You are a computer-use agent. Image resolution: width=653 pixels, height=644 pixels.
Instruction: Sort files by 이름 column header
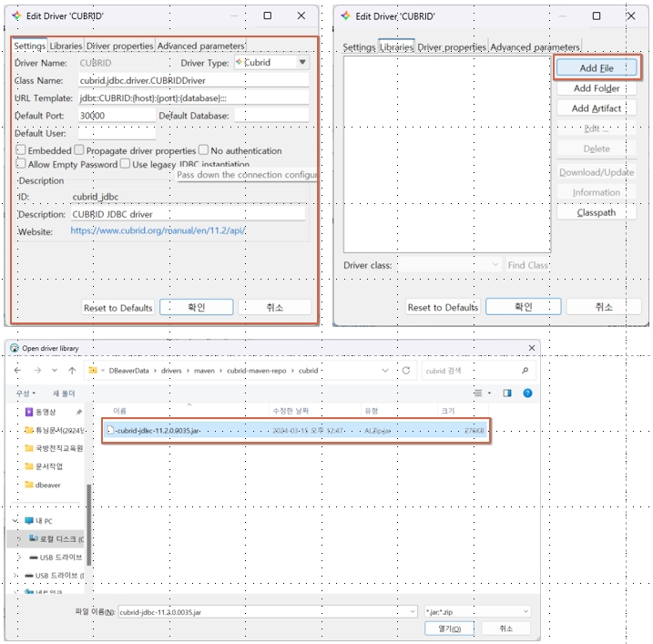tap(119, 411)
